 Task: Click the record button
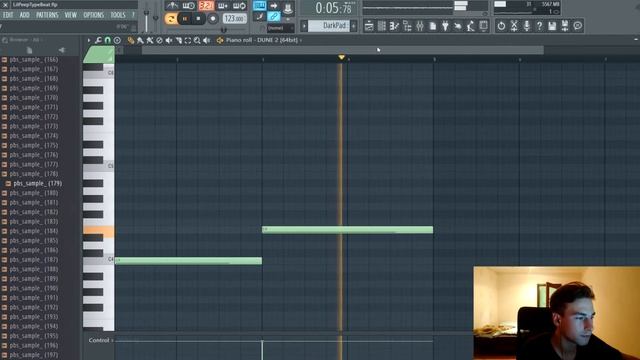(212, 18)
